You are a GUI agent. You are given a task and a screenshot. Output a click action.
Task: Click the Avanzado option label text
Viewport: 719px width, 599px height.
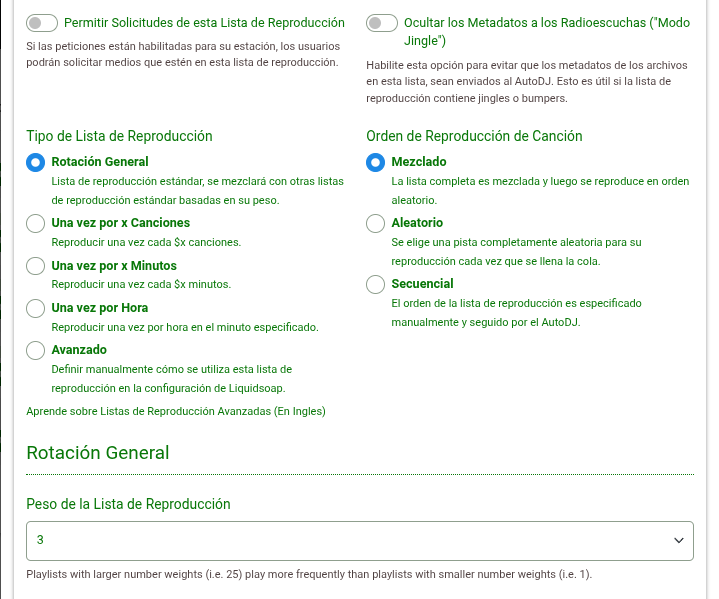pyautogui.click(x=79, y=350)
